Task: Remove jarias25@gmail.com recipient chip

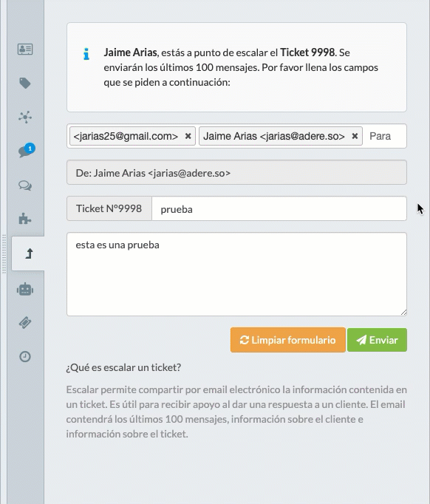Action: (x=188, y=136)
